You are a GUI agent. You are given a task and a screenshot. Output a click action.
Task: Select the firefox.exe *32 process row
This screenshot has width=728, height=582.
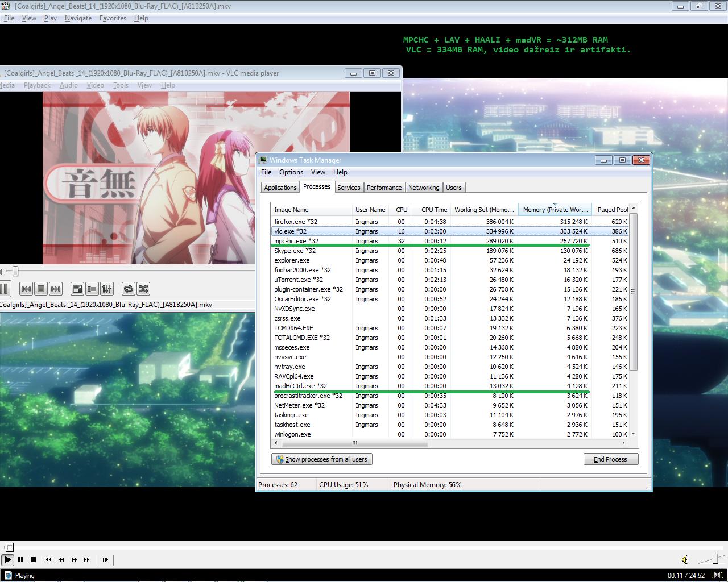450,222
